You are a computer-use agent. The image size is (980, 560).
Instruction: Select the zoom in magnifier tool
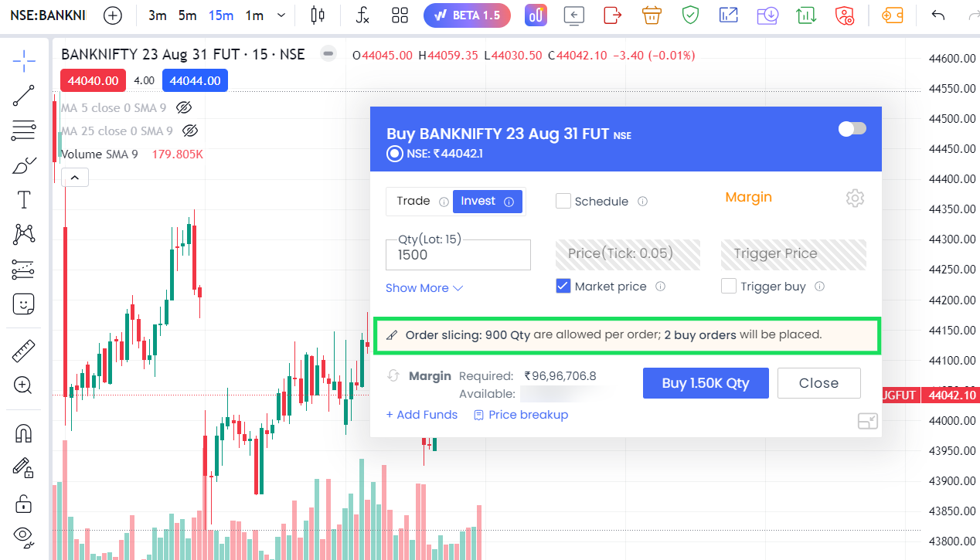coord(24,385)
